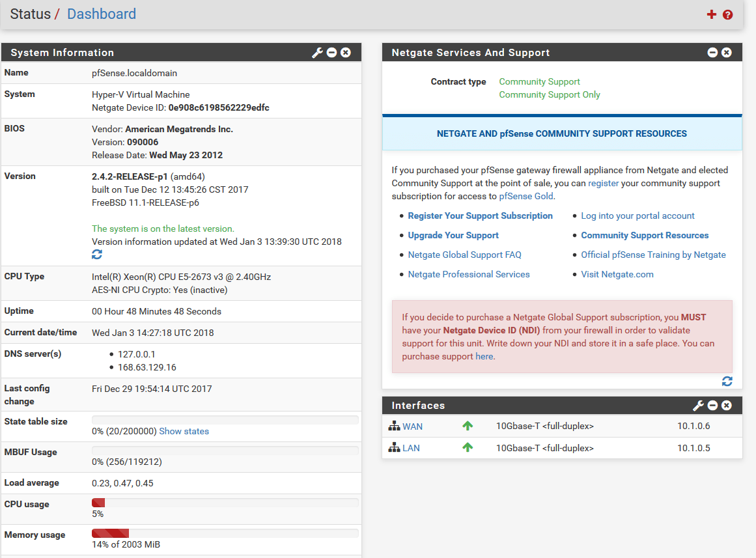Click memory usage text 14% of 2003 MiB

tap(126, 544)
